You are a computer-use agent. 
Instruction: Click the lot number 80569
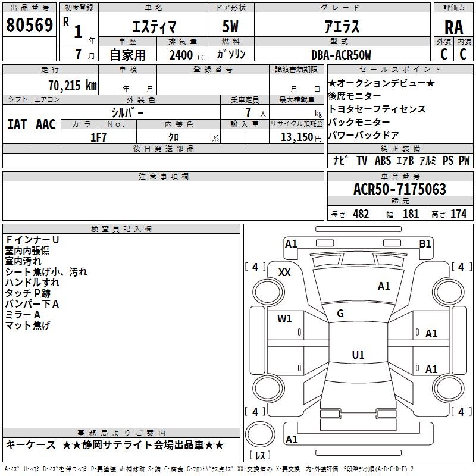click(x=30, y=25)
